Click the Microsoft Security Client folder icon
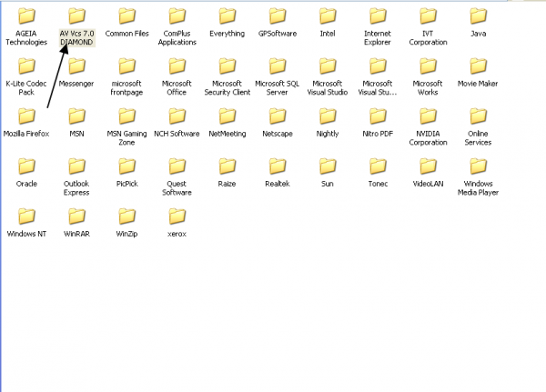 (227, 66)
